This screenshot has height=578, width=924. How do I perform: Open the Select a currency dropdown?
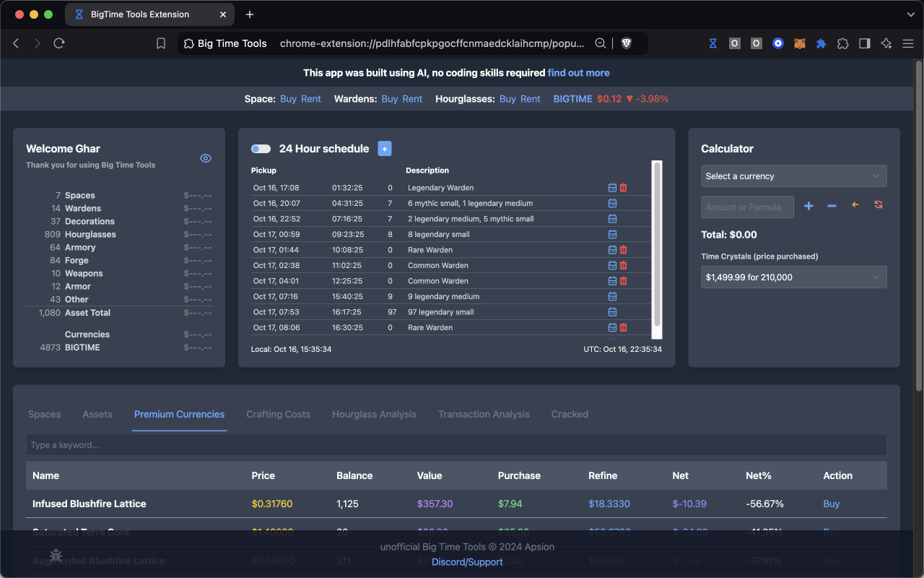[x=793, y=176]
